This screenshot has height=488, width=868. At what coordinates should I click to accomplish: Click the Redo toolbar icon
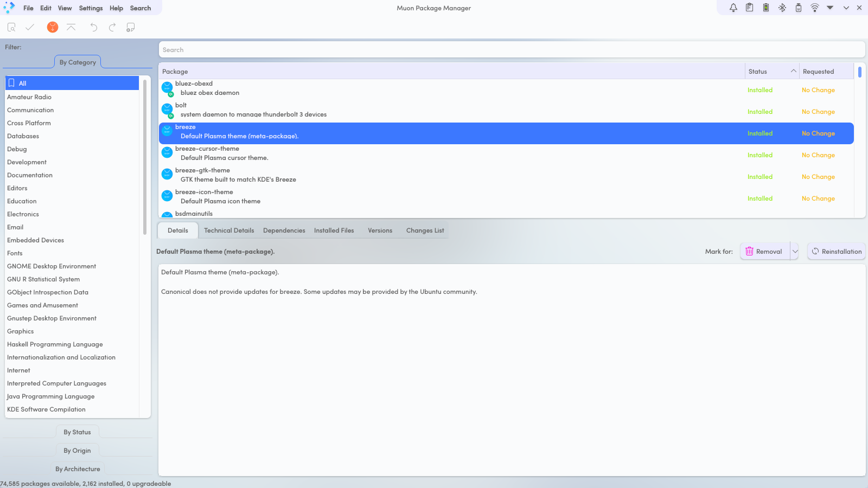pos(112,27)
